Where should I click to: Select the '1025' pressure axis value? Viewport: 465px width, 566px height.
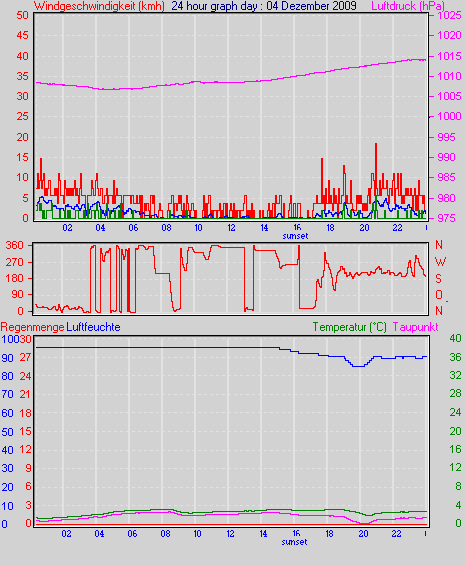coord(449,15)
